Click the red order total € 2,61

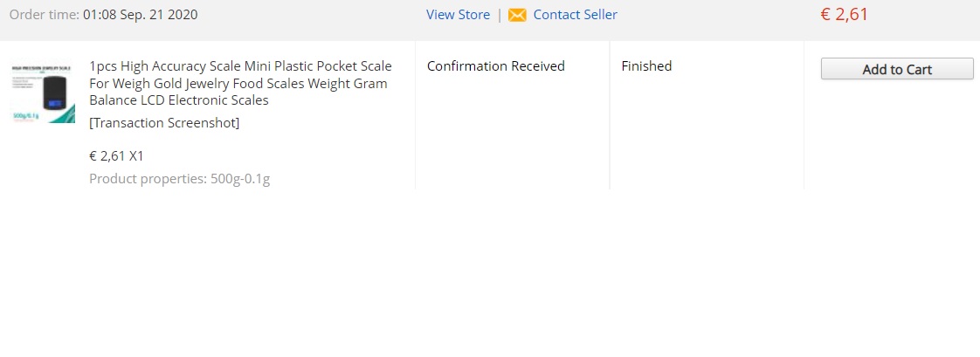click(x=845, y=14)
